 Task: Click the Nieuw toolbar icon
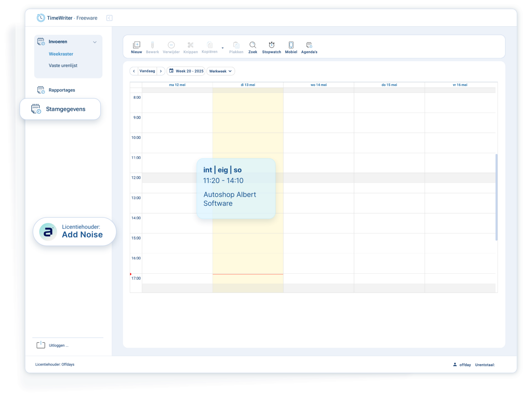[x=136, y=45]
